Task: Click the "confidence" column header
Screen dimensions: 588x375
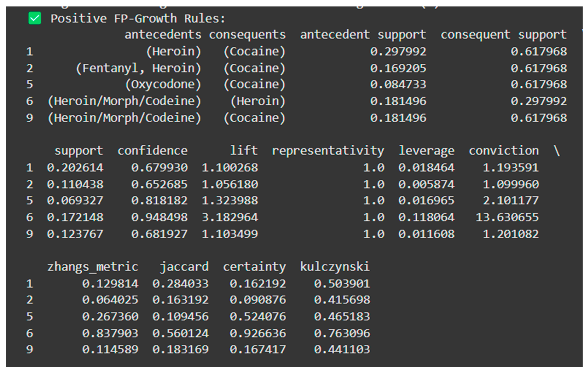Action: (153, 151)
